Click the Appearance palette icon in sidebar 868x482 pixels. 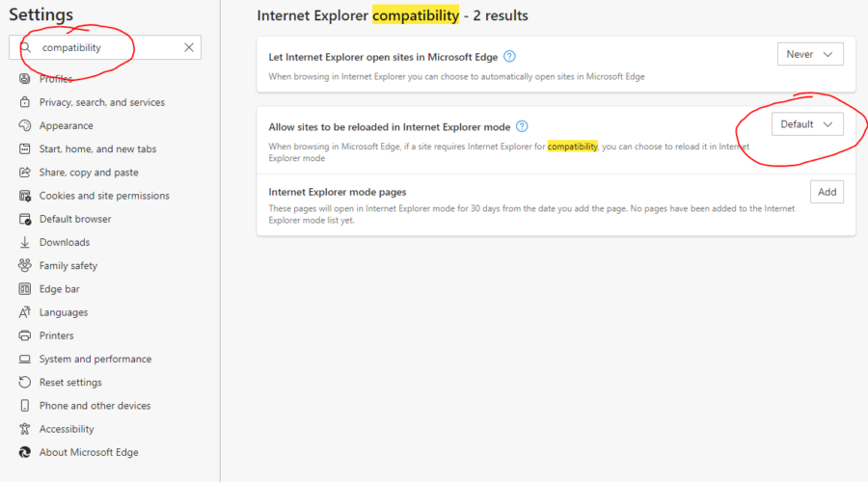click(25, 125)
